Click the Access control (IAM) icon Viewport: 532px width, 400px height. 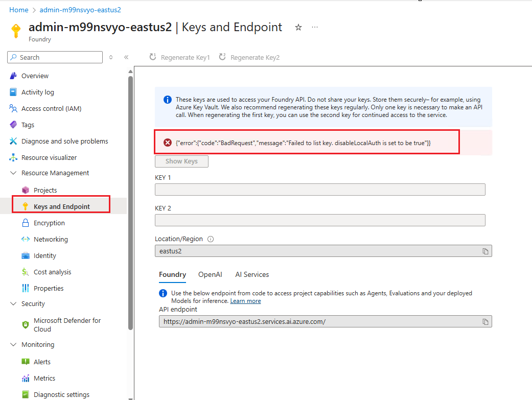13,108
